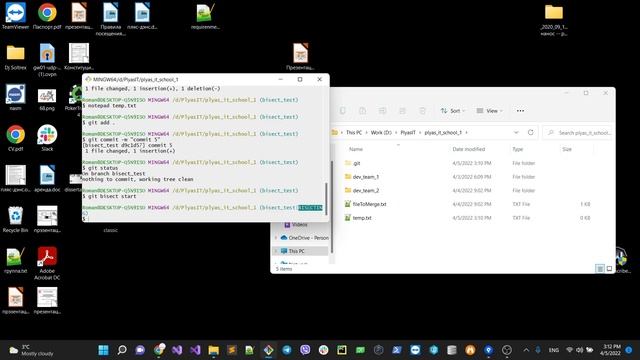The width and height of the screenshot is (640, 360).
Task: Select the 2020_09_1 folder on desktop
Action: point(554,19)
